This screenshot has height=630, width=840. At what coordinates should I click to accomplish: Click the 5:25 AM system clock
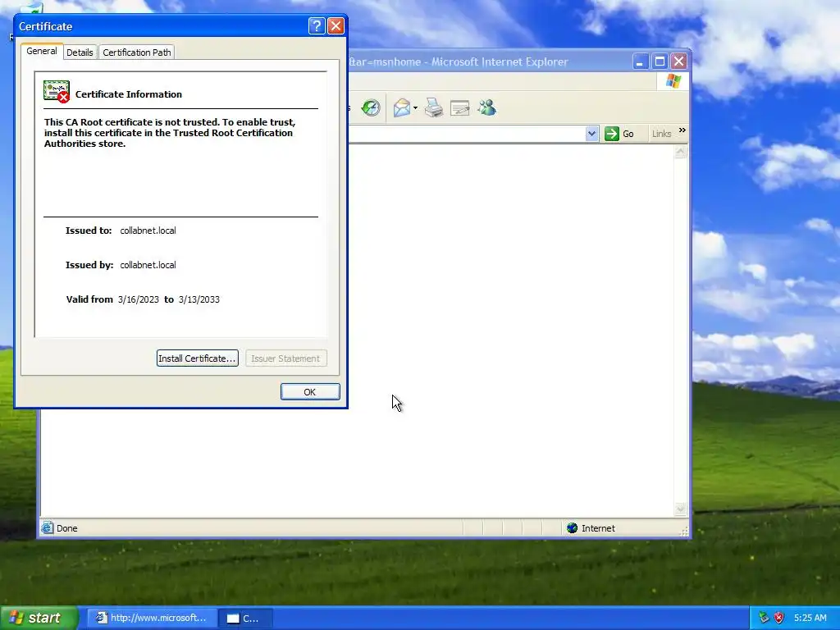(810, 618)
